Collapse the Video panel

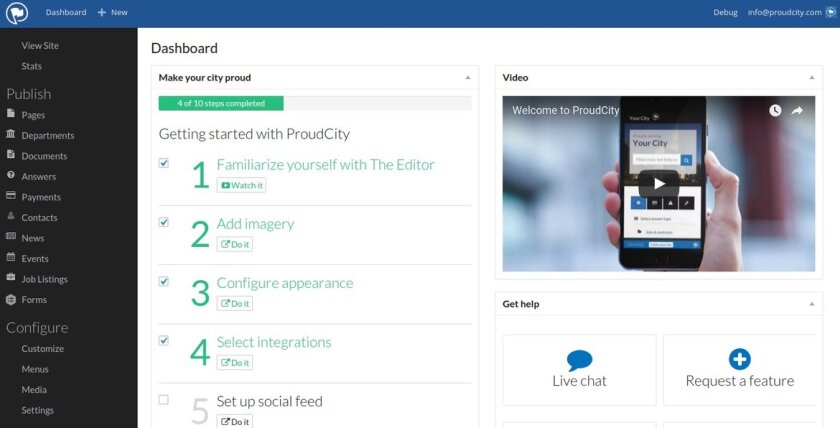click(x=812, y=78)
